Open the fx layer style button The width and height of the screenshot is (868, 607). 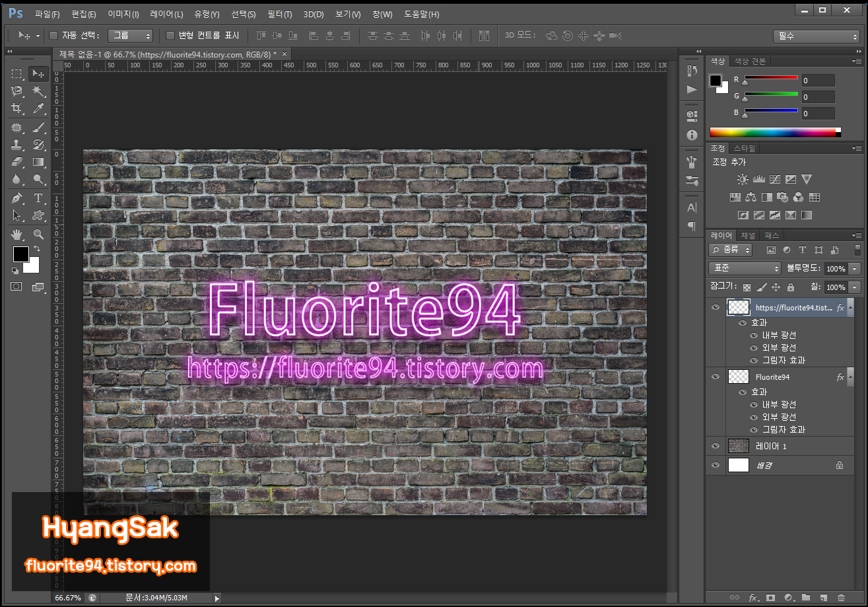pos(752,597)
